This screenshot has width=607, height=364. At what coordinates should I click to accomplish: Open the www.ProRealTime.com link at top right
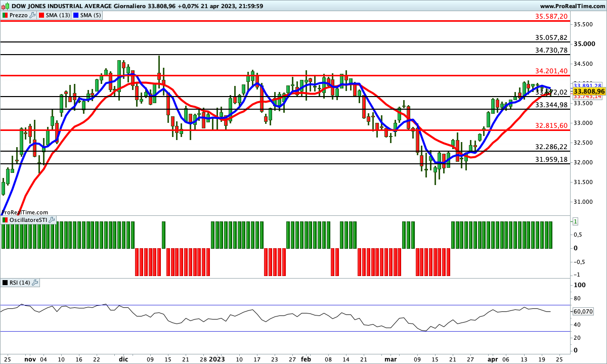572,6
